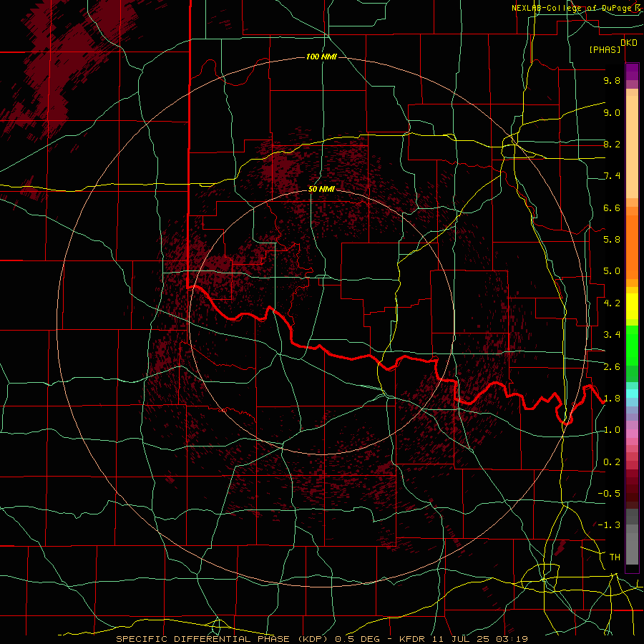Click the "50 NMI" range ring label
The width and height of the screenshot is (644, 644).
click(x=321, y=189)
